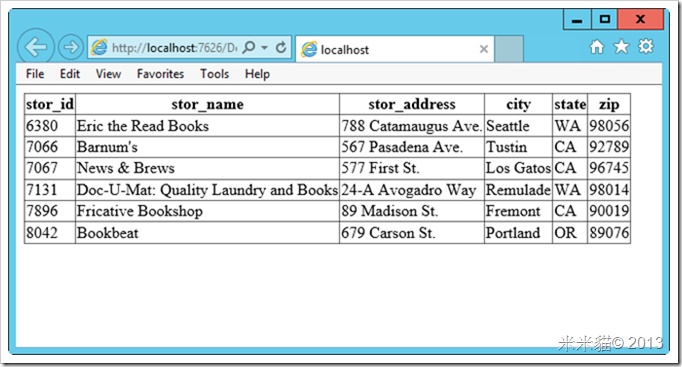Select the Eric the Read Books cell

pyautogui.click(x=207, y=126)
